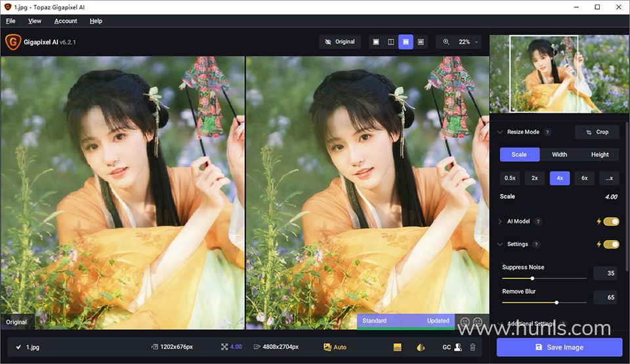This screenshot has height=364, width=630.
Task: Collapse the Settings section
Action: coord(500,244)
